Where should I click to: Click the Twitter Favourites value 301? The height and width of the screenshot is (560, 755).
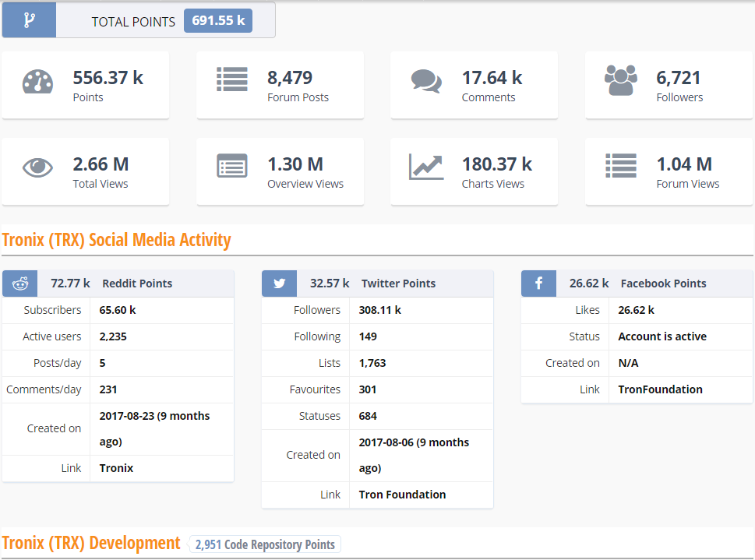click(x=368, y=389)
